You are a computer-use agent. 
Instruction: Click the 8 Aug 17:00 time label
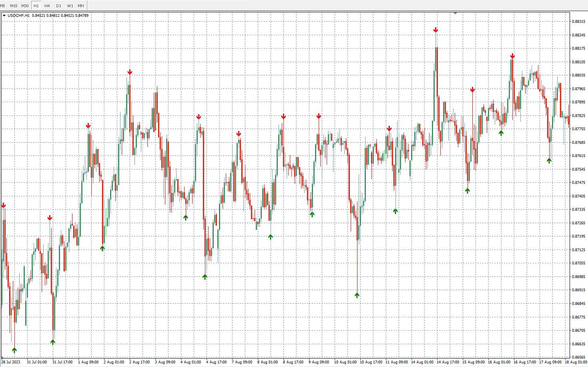click(x=293, y=362)
